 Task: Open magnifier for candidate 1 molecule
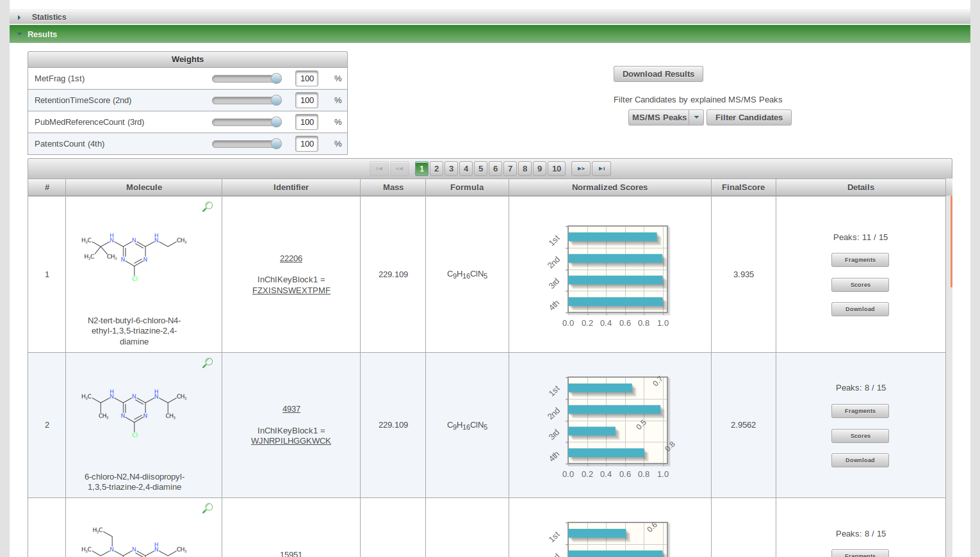[x=208, y=207]
